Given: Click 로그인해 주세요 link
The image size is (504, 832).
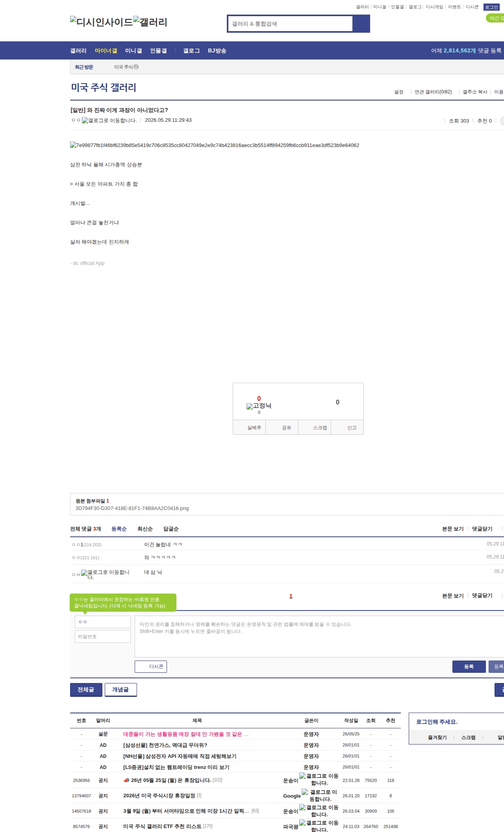Looking at the screenshot, I should pyautogui.click(x=437, y=722).
